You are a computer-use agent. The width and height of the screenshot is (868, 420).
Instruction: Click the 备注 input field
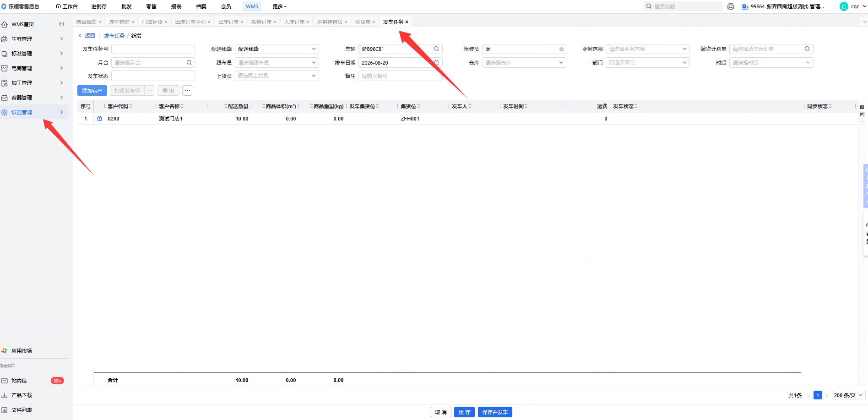(401, 76)
